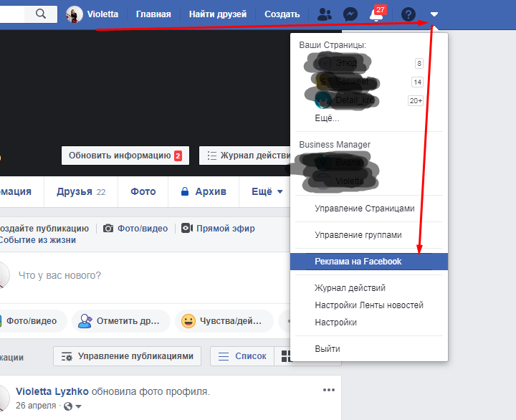Click Чувства/дей... button
The height and width of the screenshot is (420, 516).
pyautogui.click(x=224, y=321)
